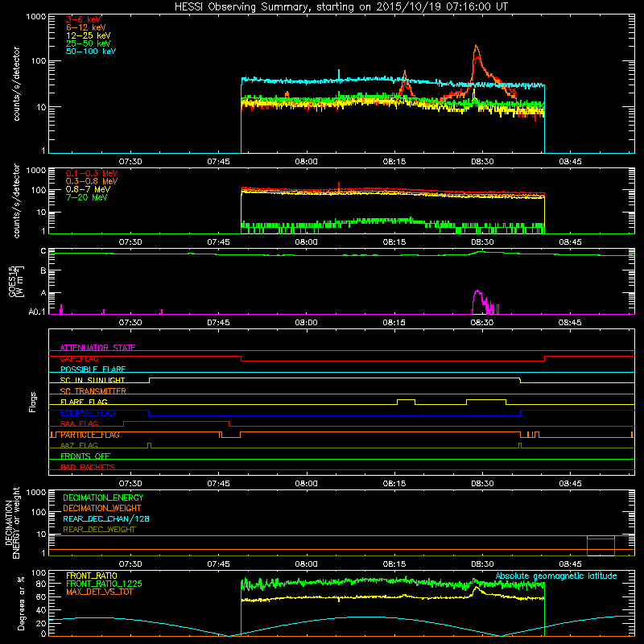
Task: Select the BAD_PACKETS flag label
Action: (x=88, y=467)
